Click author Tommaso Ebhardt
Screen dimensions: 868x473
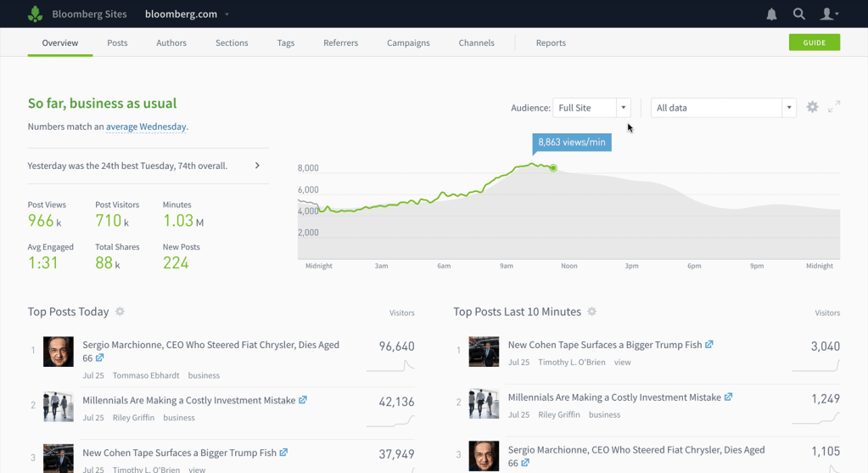(x=146, y=375)
